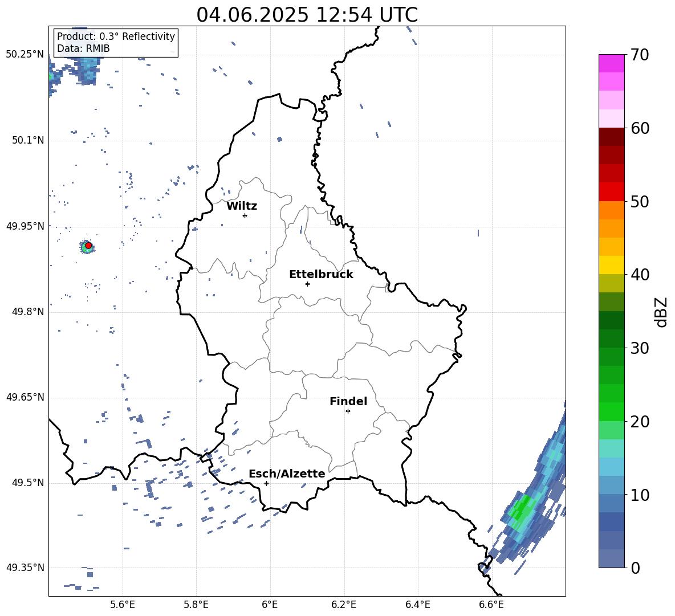Click the colorbar tick label 50
675x616 pixels.
[x=640, y=201]
